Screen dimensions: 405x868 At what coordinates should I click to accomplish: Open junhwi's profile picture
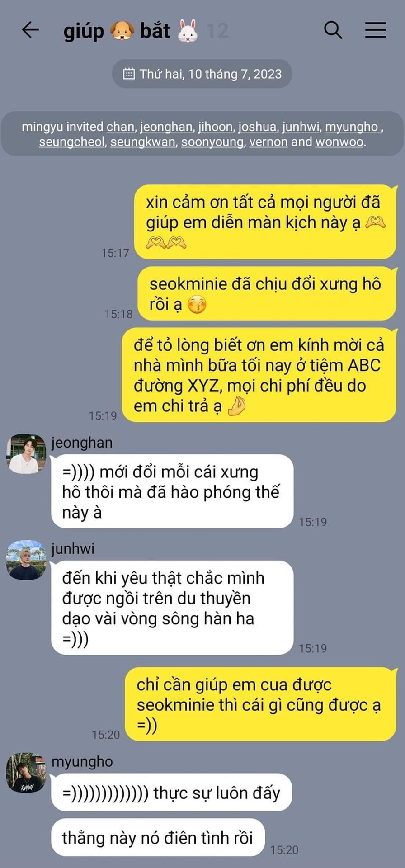26,560
